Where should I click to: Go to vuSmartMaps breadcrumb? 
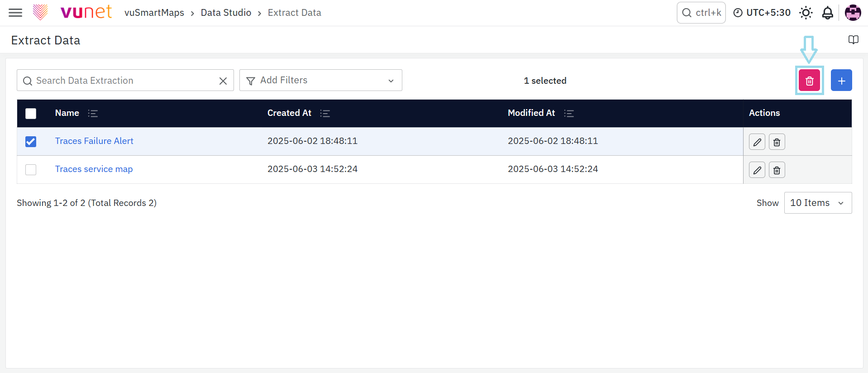[154, 13]
